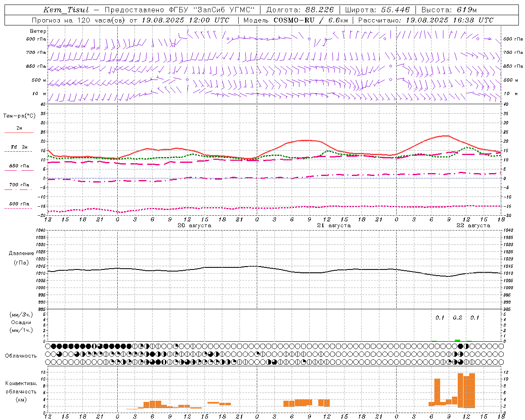
Task: Click the "10 м" wind level label on left
Action: 39,94
